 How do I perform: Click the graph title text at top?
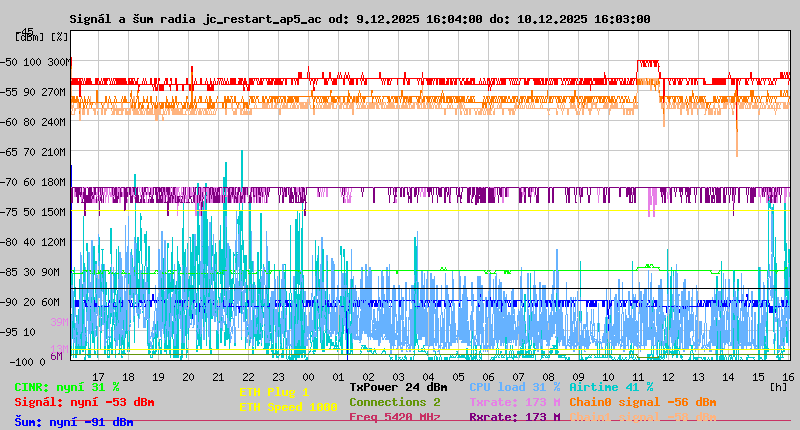tap(359, 19)
